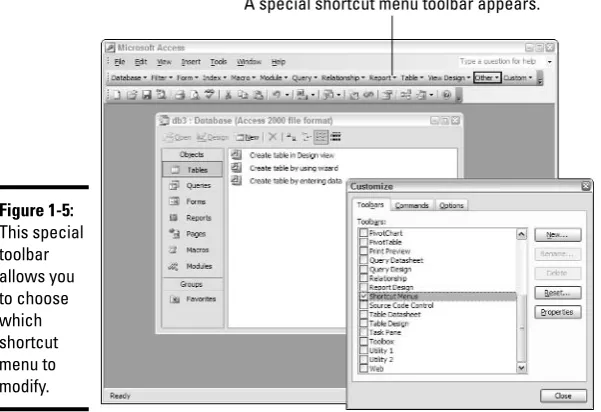
Task: Click the Print Preview icon
Action: tap(195, 95)
